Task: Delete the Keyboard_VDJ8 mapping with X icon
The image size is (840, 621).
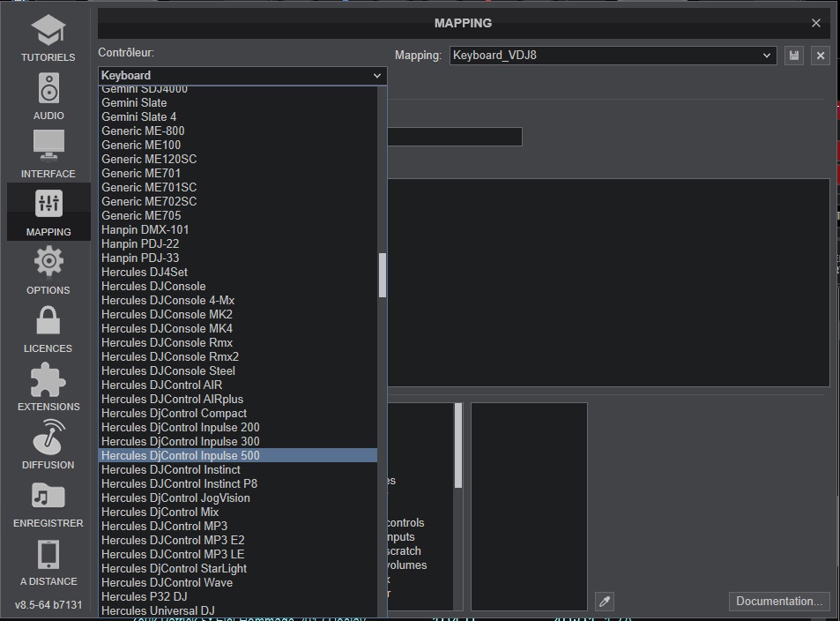Action: pyautogui.click(x=821, y=56)
